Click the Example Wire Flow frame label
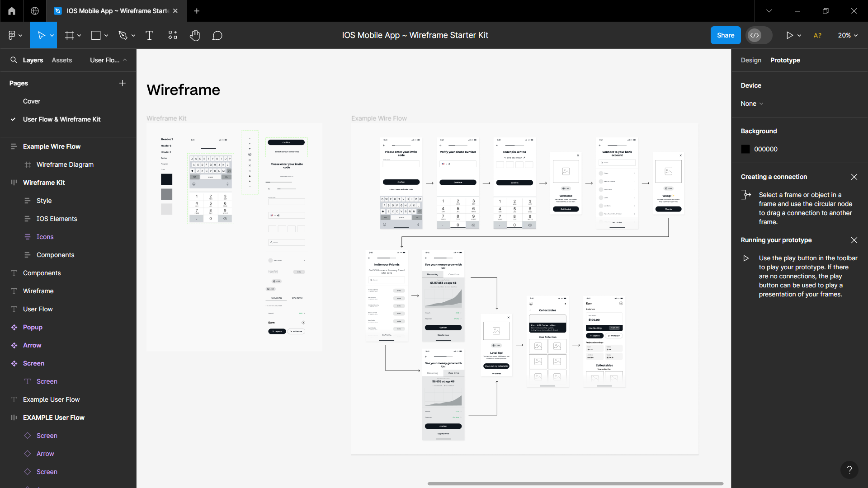This screenshot has height=488, width=868. (x=379, y=118)
